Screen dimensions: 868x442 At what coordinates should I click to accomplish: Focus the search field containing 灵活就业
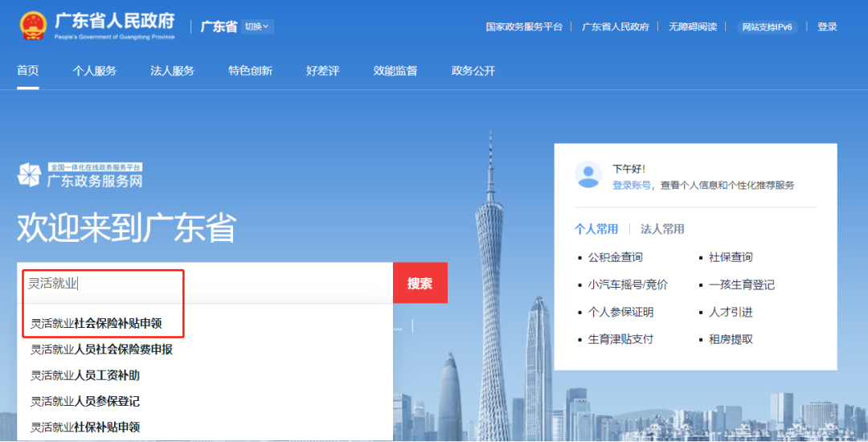pos(205,283)
